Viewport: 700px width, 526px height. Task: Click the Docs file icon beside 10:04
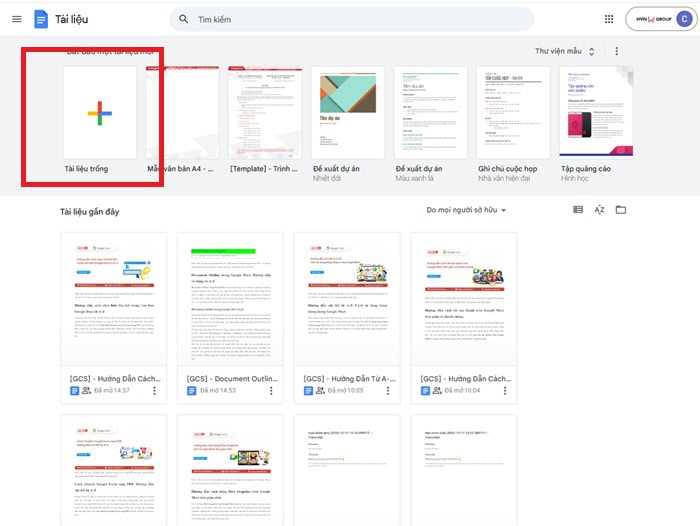(x=425, y=391)
